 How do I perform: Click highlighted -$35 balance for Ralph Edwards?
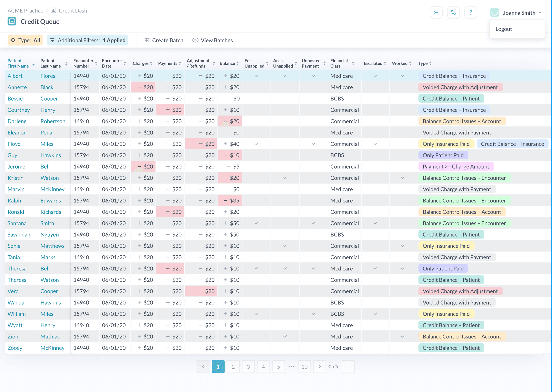[x=230, y=201]
